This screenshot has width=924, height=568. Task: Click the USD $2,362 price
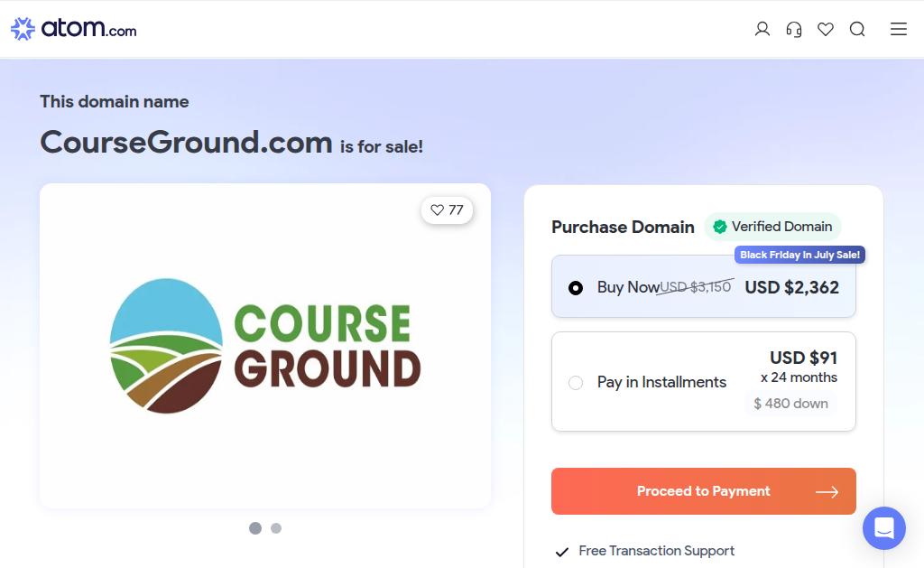click(x=791, y=287)
